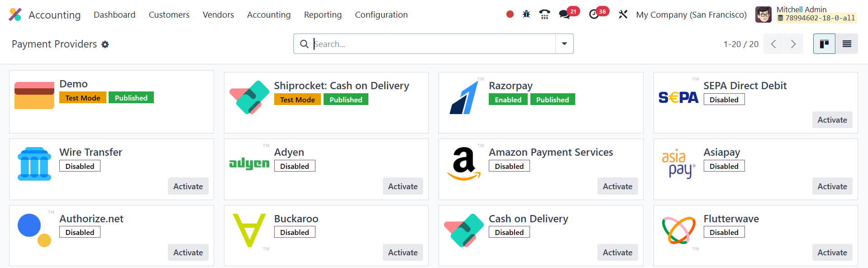This screenshot has height=268, width=868.
Task: Switch to kanban view
Action: click(x=824, y=44)
